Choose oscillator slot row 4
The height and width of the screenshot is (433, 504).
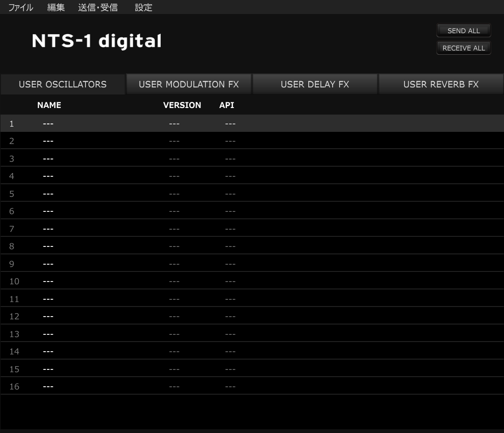(252, 176)
